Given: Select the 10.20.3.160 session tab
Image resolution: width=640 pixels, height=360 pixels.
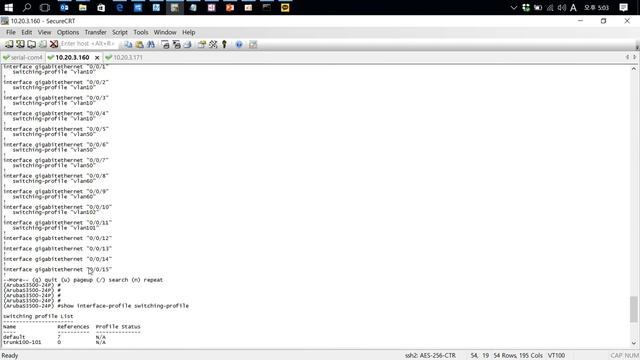Looking at the screenshot, I should 72,58.
